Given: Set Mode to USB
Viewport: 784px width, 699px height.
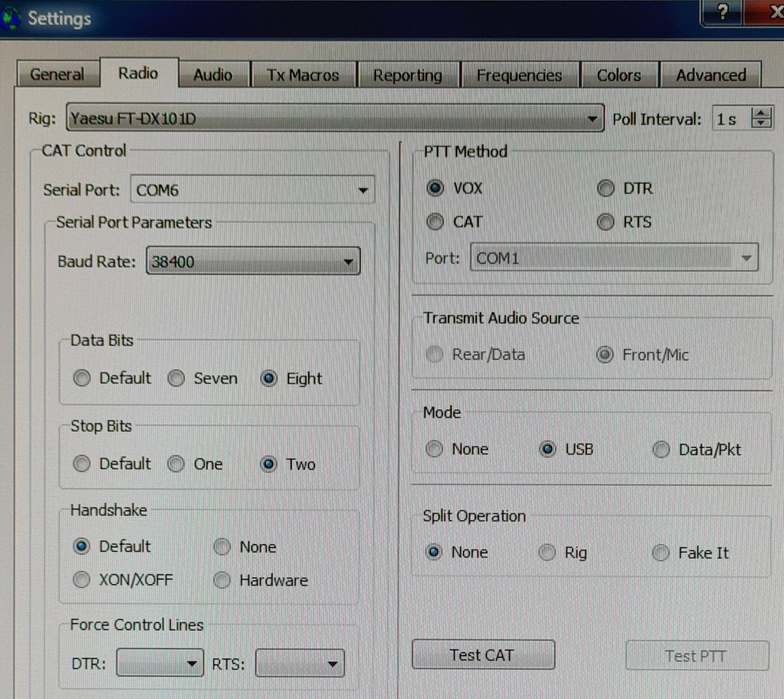Looking at the screenshot, I should tap(566, 449).
